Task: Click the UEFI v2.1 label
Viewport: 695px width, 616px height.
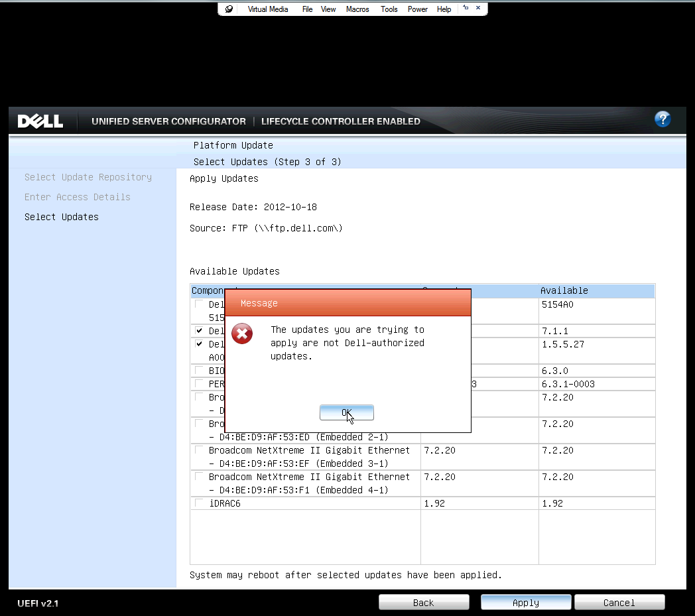Action: (38, 603)
